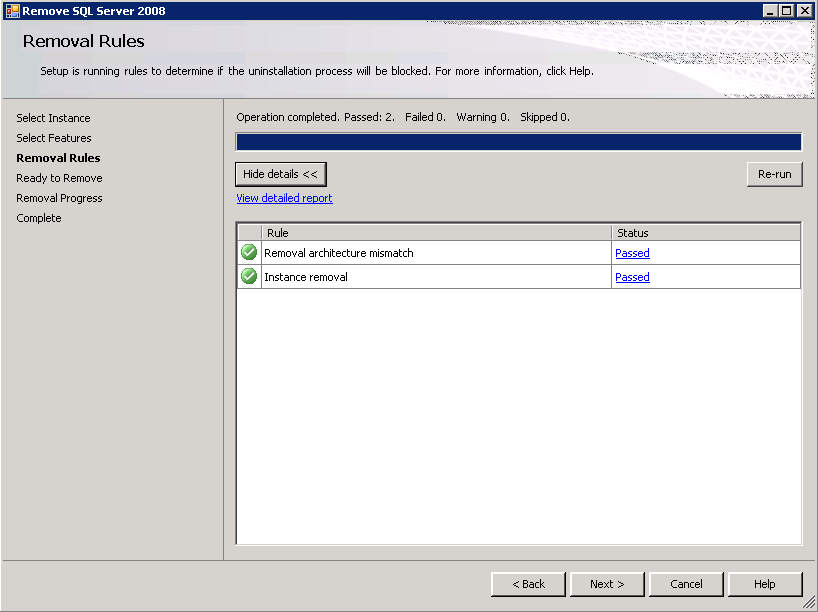
Task: Select the Removal Progress step
Action: (59, 198)
